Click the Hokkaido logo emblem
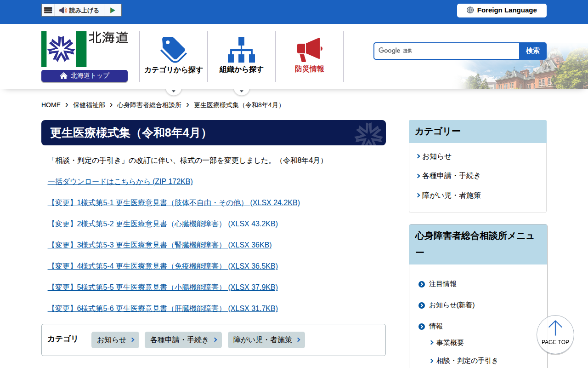Viewport: 588px width, 368px height. tap(64, 49)
